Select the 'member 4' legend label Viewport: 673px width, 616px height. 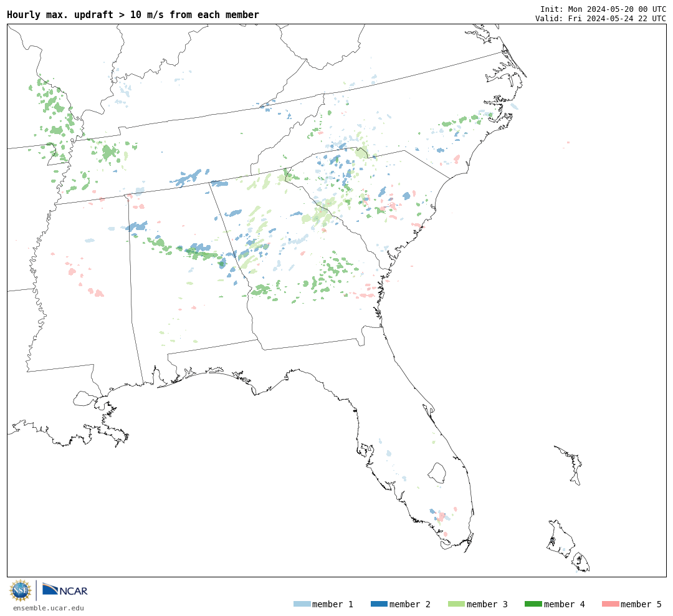[565, 604]
